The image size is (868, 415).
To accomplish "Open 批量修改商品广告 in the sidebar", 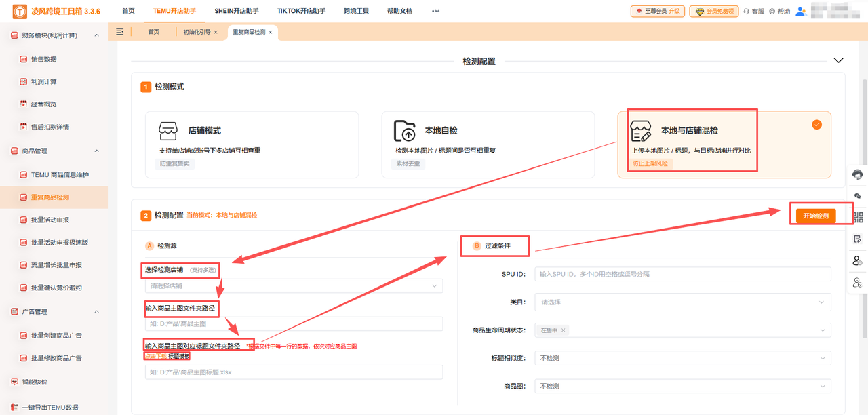I will [x=56, y=357].
